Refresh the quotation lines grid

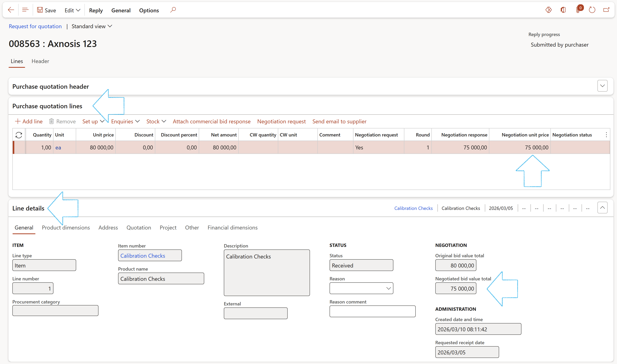(19, 135)
